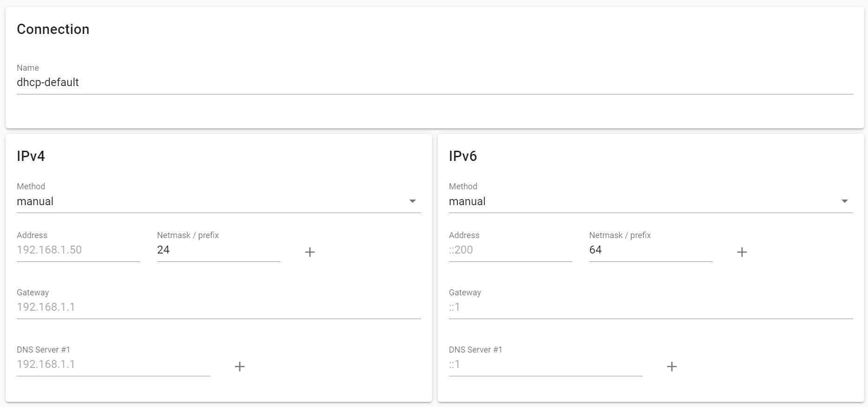The height and width of the screenshot is (407, 868).
Task: Click the IPv6 method value 'manual'
Action: pyautogui.click(x=467, y=201)
